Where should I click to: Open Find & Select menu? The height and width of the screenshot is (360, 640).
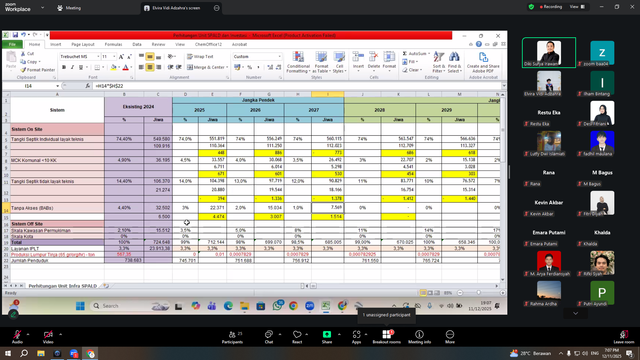click(454, 62)
